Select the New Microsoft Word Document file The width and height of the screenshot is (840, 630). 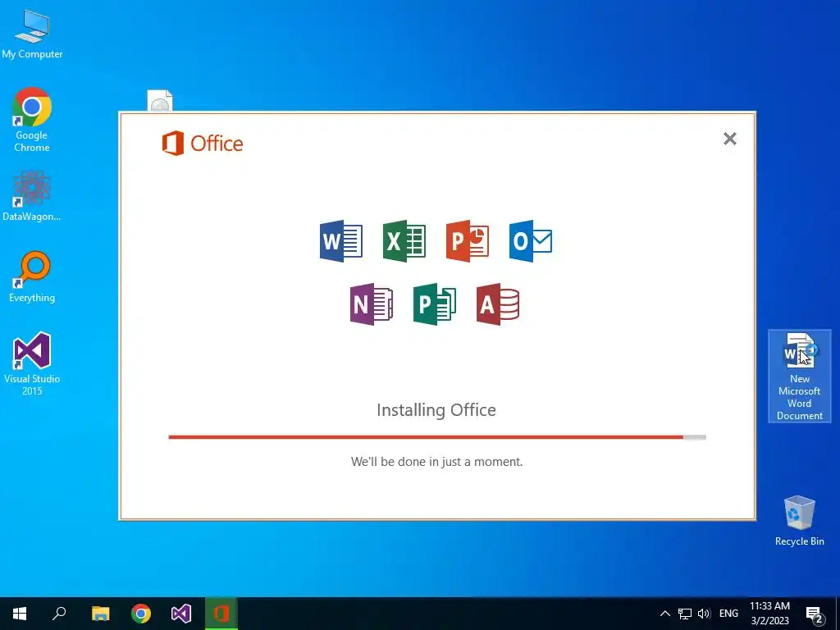click(799, 376)
